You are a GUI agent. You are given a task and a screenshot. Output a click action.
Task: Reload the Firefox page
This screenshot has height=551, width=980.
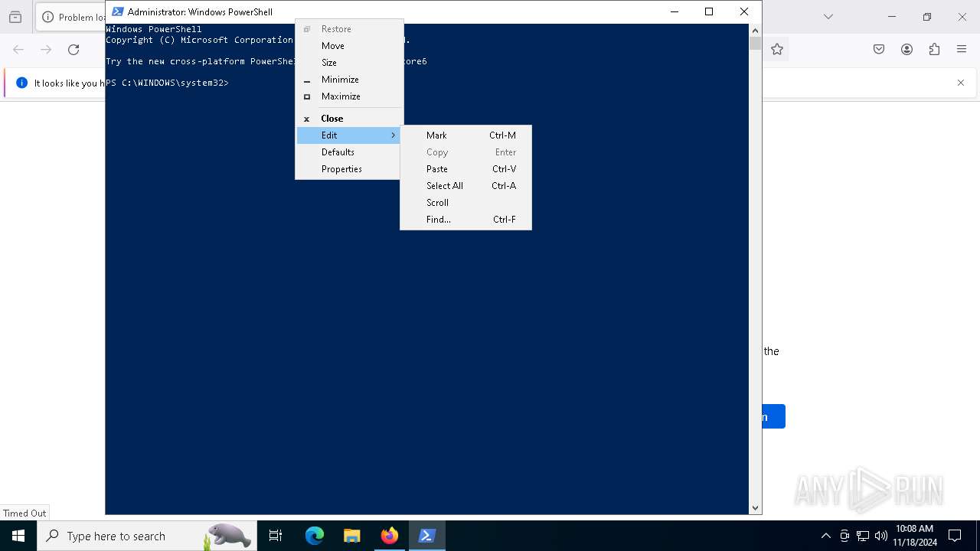coord(73,50)
